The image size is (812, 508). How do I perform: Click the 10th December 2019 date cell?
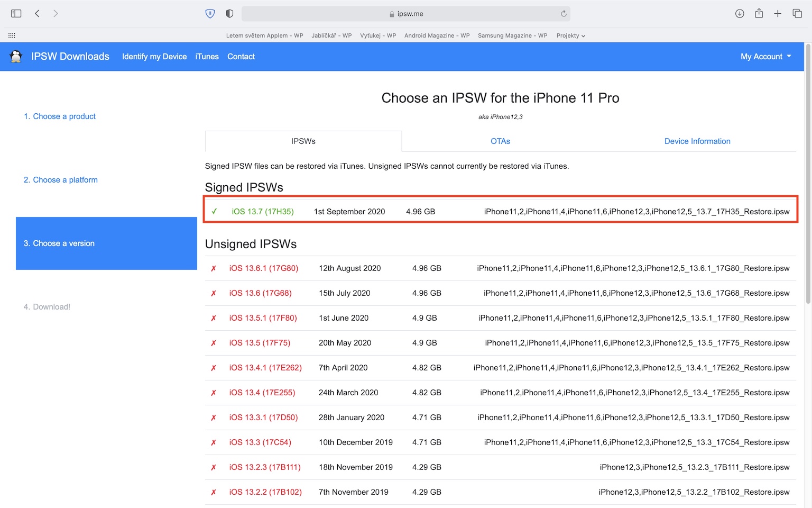[x=356, y=442]
